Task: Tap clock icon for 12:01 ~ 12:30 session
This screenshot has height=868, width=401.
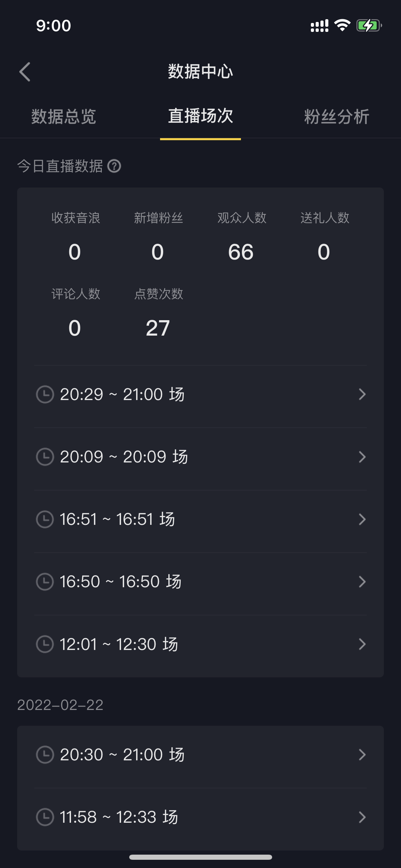Action: (x=45, y=644)
